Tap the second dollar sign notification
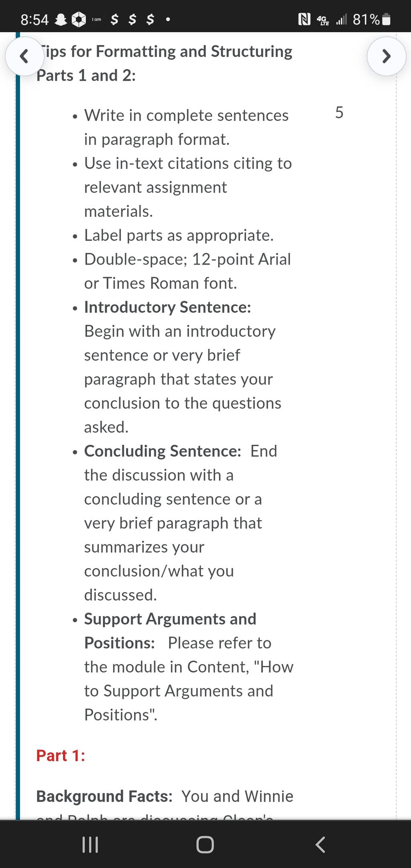This screenshot has width=411, height=868. 132,19
